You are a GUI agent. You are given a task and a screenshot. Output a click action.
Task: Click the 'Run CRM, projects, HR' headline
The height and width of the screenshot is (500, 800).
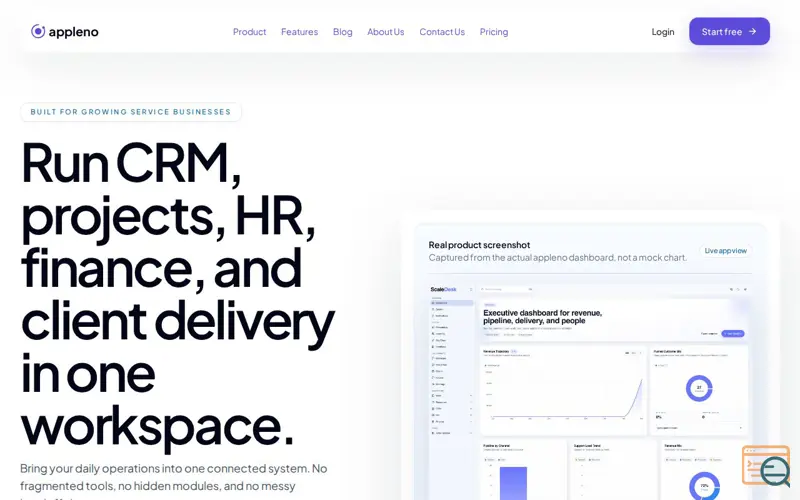click(x=178, y=294)
